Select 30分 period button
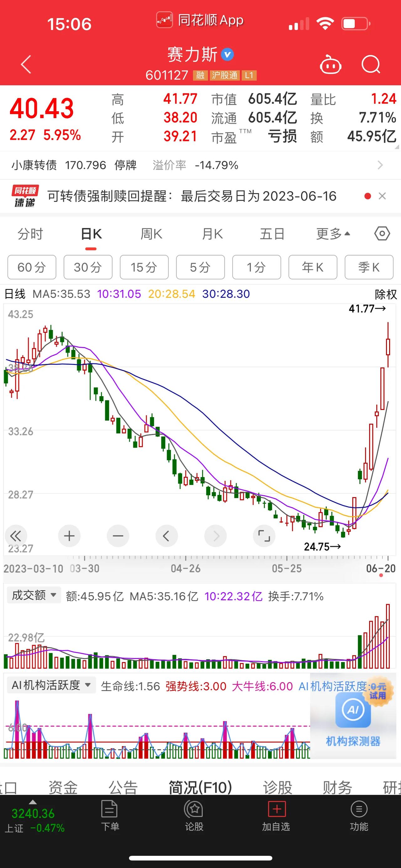Viewport: 401px width, 868px height. tap(88, 267)
